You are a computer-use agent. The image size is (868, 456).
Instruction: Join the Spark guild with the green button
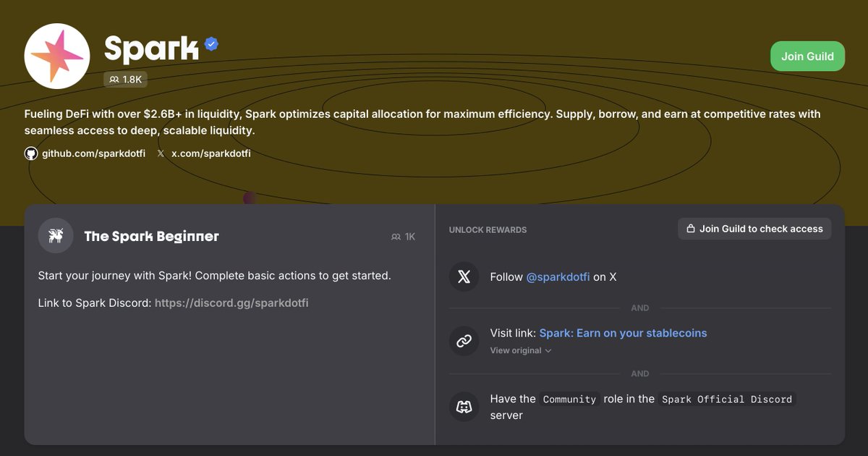pyautogui.click(x=807, y=56)
